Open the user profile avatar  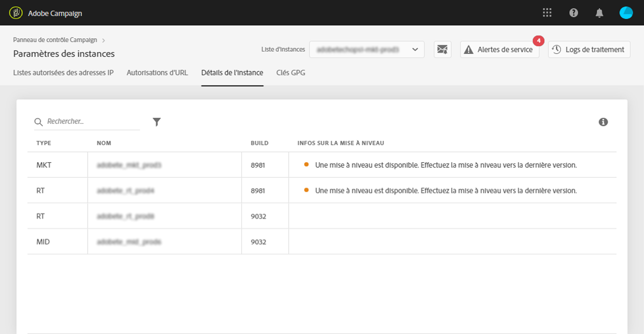[x=626, y=13]
